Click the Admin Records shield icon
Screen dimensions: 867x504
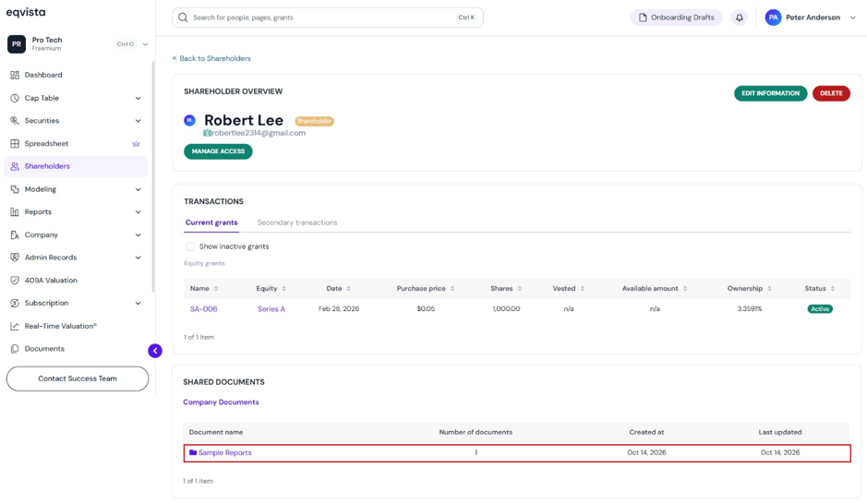(15, 258)
